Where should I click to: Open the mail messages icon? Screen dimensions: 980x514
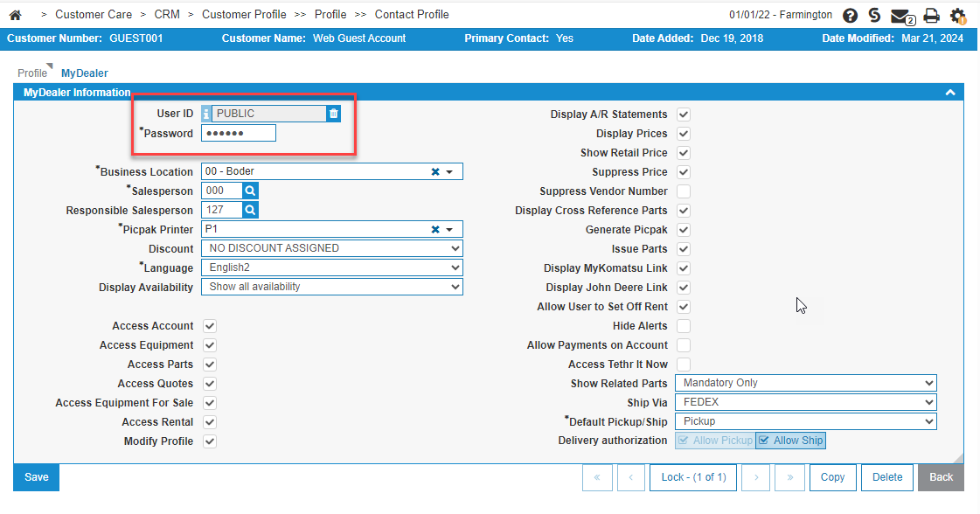tap(901, 16)
